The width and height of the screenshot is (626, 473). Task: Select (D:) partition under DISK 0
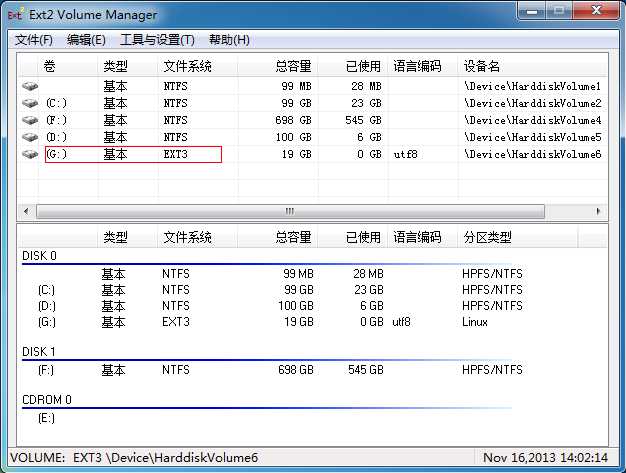47,306
